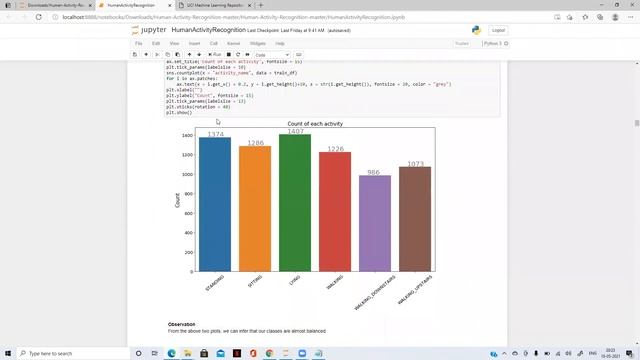
Task: Open Cortana circle icon in taskbar
Action: click(x=138, y=353)
